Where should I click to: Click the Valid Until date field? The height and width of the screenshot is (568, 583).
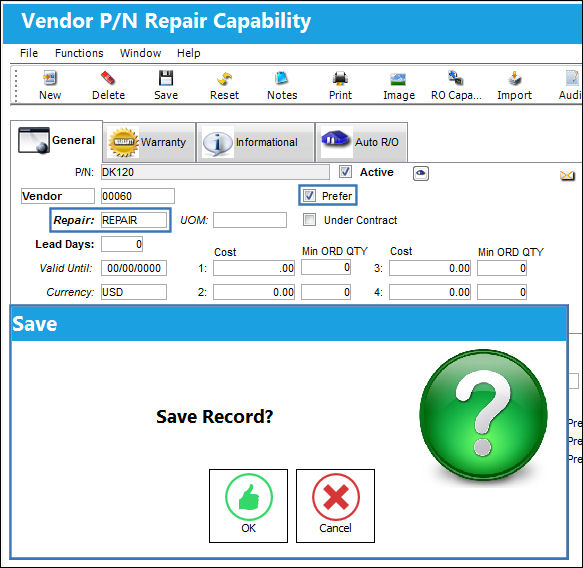(x=134, y=268)
